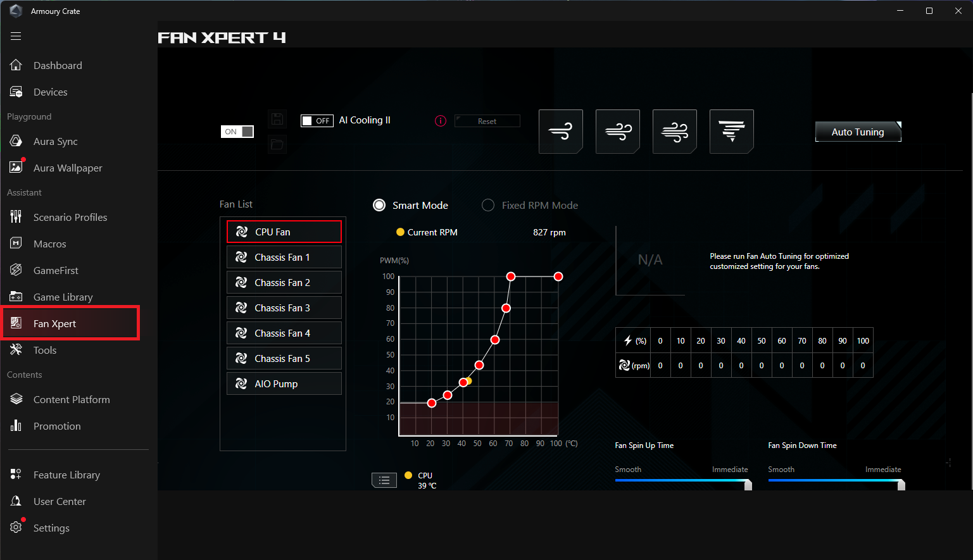Select Fixed RPM Mode radio button
This screenshot has height=560, width=973.
pyautogui.click(x=488, y=205)
